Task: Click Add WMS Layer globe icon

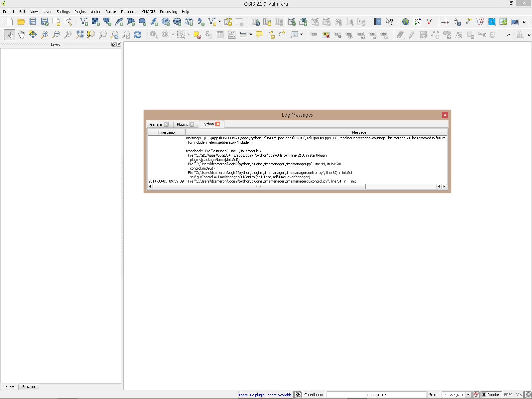Action: tap(166, 22)
